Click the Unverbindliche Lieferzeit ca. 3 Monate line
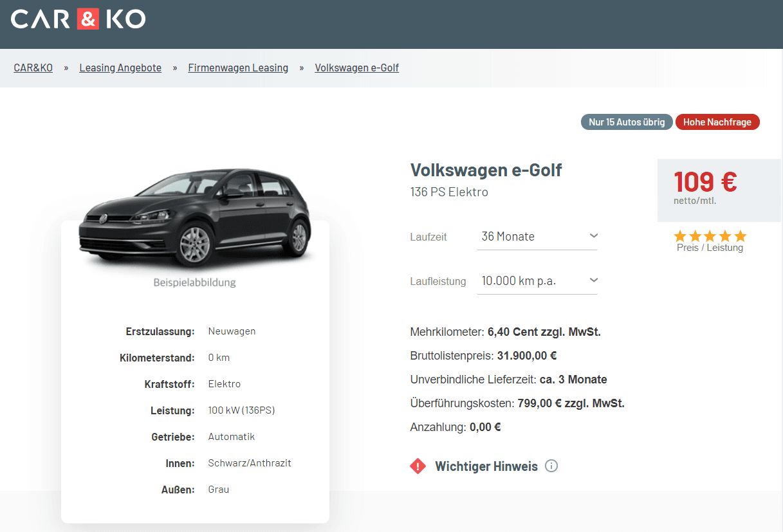The height and width of the screenshot is (532, 783). [509, 380]
